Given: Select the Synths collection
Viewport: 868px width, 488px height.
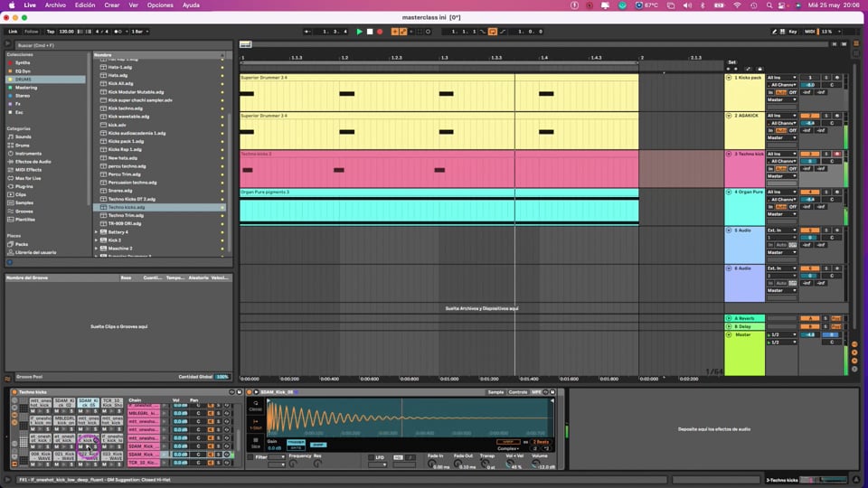Looking at the screenshot, I should click(23, 63).
